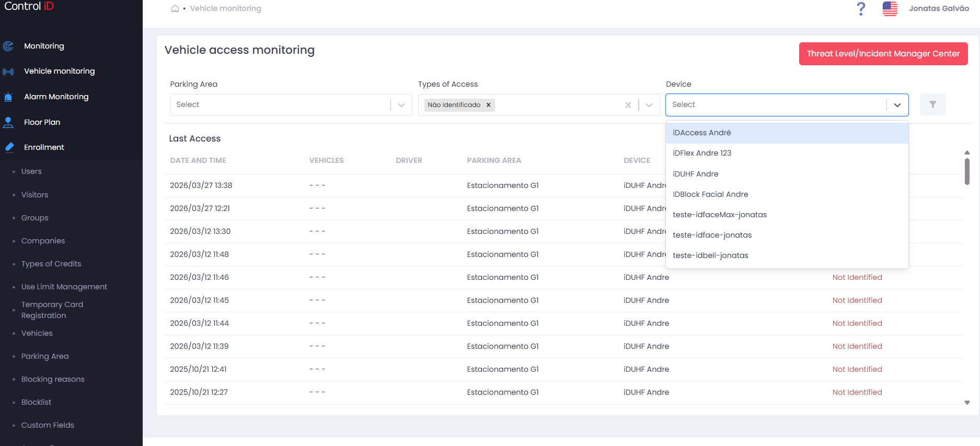Viewport: 980px width, 446px height.
Task: Click the Floor Plan pin icon
Action: [x=8, y=122]
